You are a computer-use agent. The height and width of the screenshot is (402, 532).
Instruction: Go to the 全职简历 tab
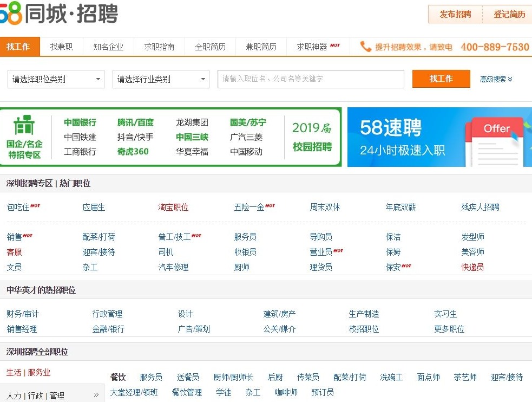(211, 47)
